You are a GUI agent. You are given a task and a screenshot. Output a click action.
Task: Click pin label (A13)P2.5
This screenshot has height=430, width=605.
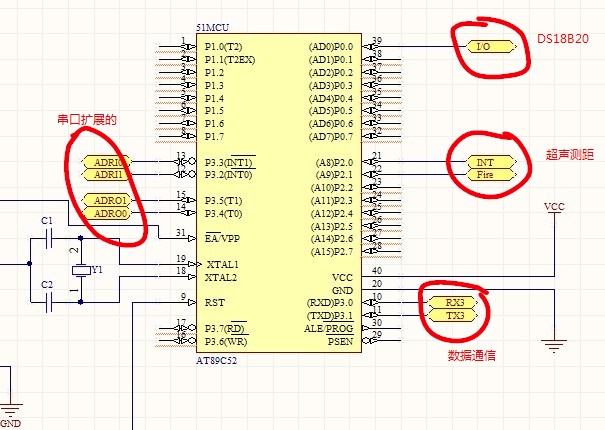click(332, 226)
